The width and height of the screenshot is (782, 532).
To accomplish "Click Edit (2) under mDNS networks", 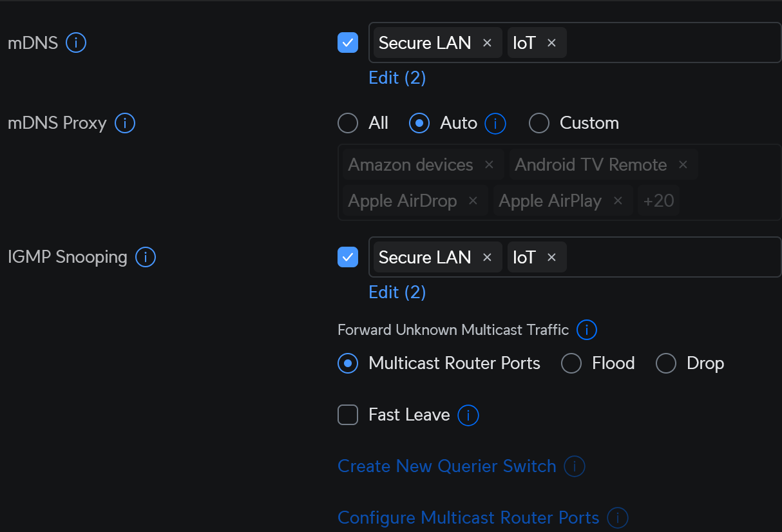I will tap(397, 78).
